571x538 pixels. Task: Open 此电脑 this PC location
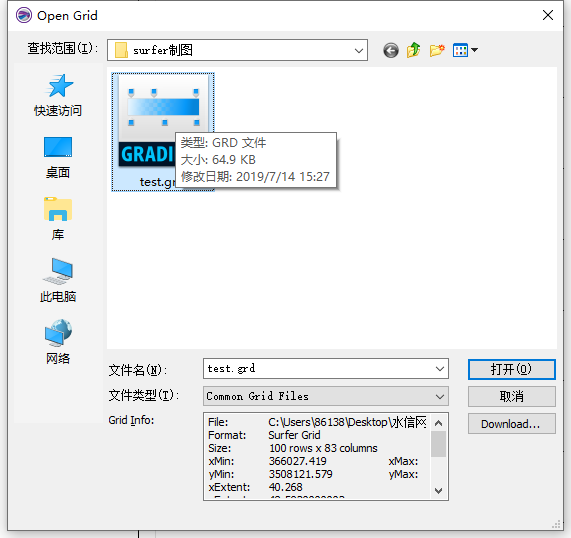58,280
